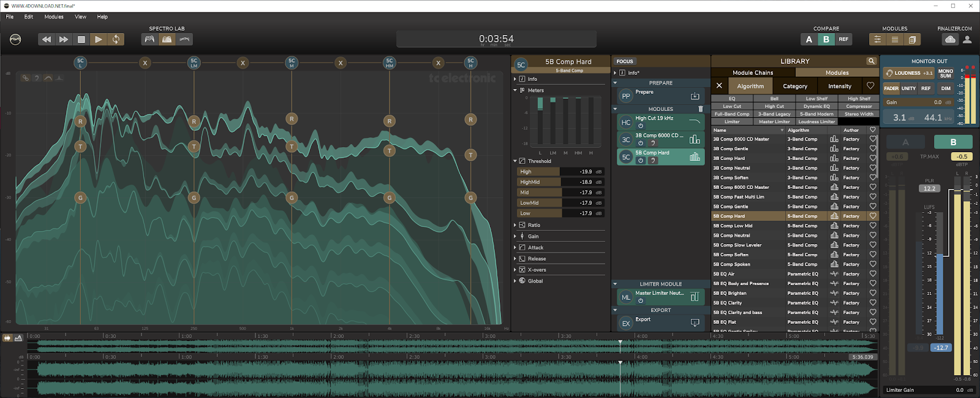
Task: Click the ML Master Limiter icon
Action: (x=626, y=297)
